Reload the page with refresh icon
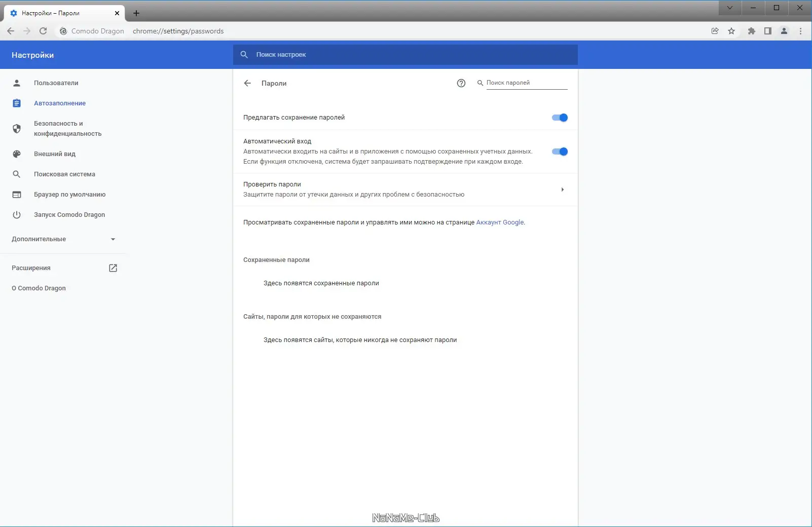 click(x=43, y=31)
